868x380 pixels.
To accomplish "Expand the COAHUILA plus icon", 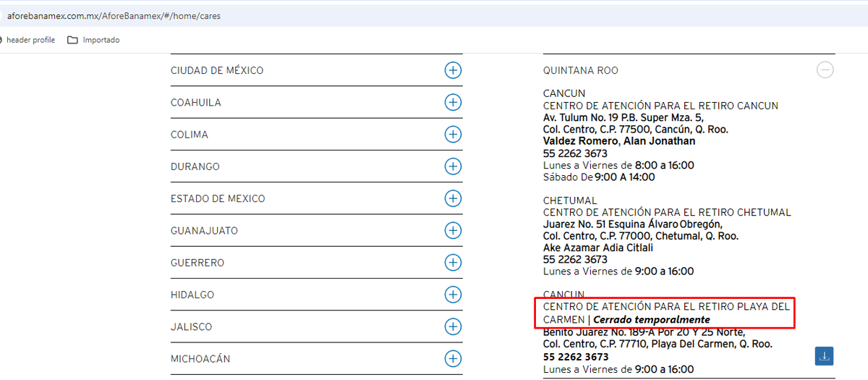I will tap(453, 102).
